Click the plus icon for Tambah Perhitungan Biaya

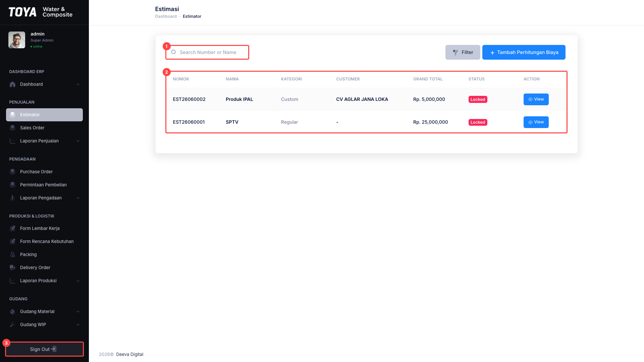492,53
